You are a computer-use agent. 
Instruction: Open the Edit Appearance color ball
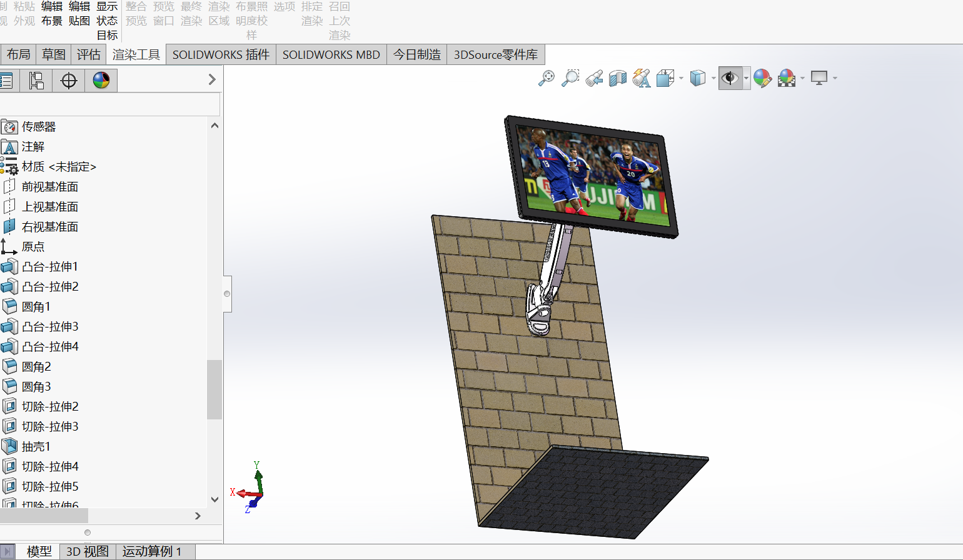click(x=762, y=78)
